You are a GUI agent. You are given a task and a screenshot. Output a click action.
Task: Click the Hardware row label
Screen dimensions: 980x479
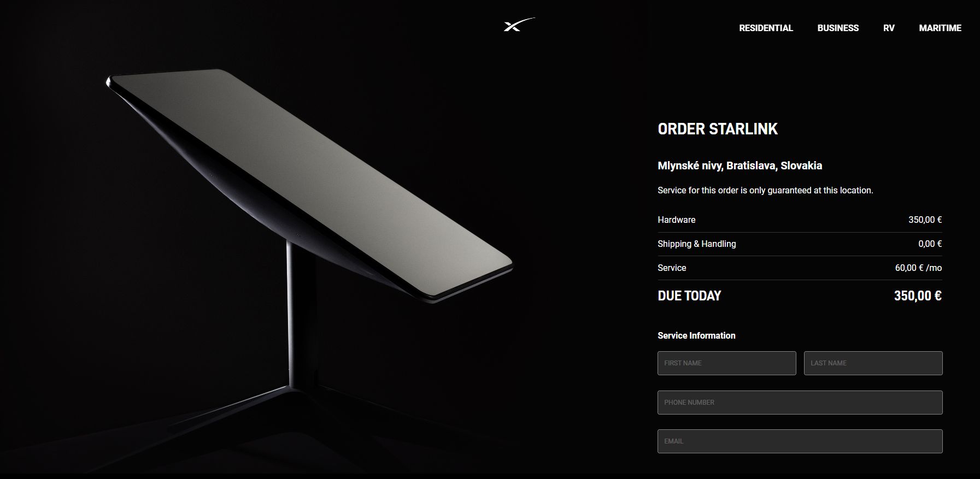676,220
